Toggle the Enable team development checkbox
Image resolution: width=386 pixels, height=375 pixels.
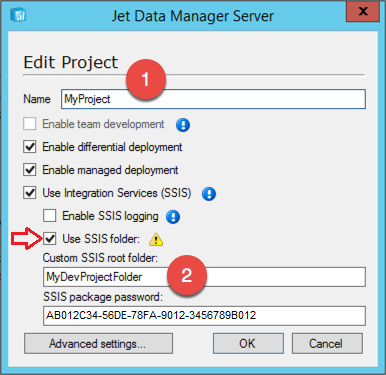[30, 124]
